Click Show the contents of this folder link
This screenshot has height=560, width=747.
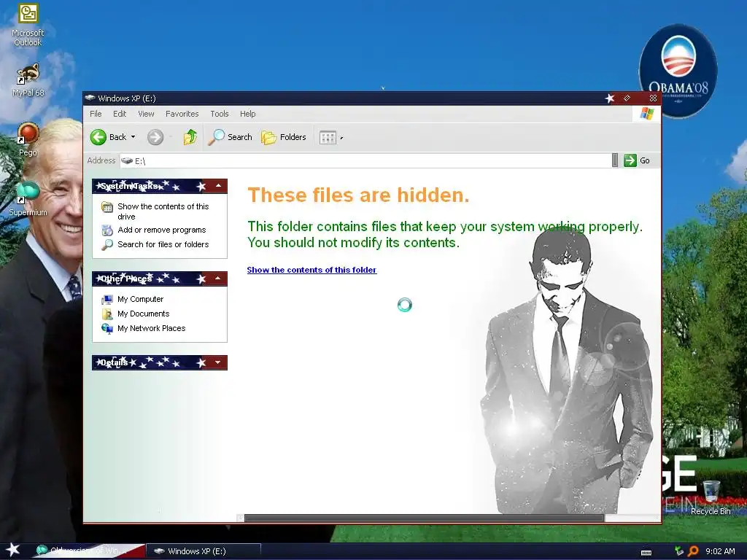point(311,270)
